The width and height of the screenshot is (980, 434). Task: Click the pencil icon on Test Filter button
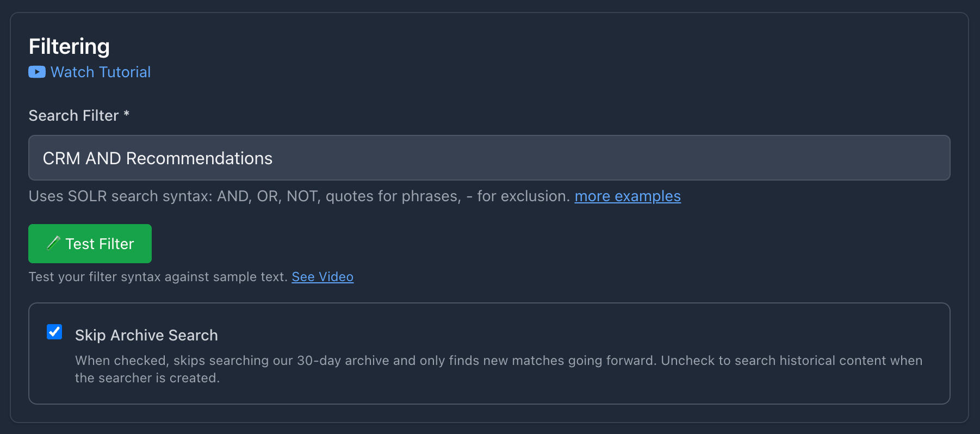[53, 243]
